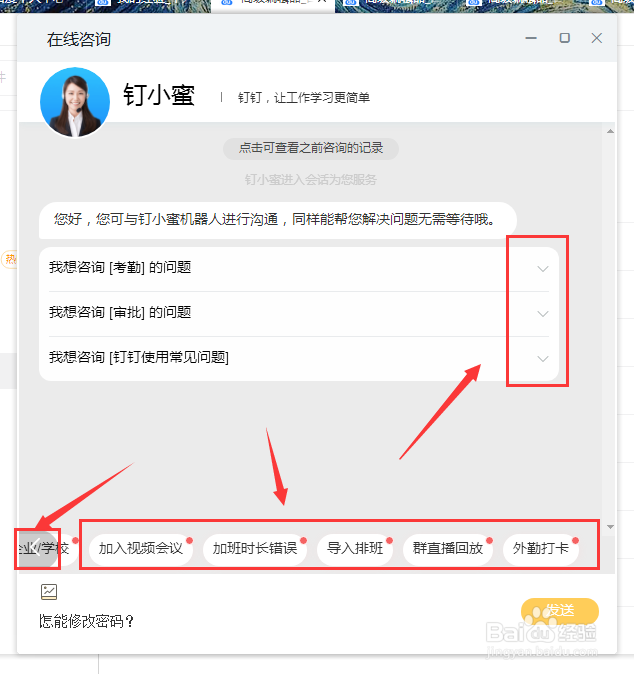
Task: Click the 钉小蜜 avatar picture
Action: pyautogui.click(x=75, y=102)
